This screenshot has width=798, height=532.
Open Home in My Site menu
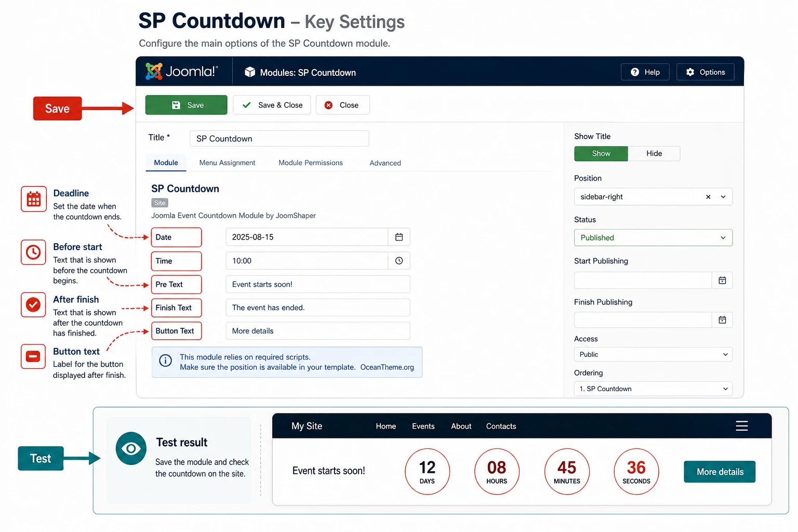386,426
